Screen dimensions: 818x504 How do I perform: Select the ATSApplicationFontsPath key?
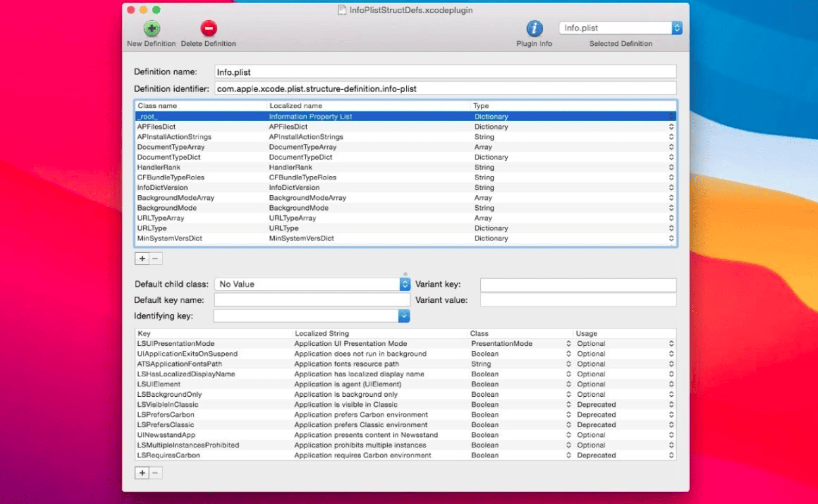point(179,364)
